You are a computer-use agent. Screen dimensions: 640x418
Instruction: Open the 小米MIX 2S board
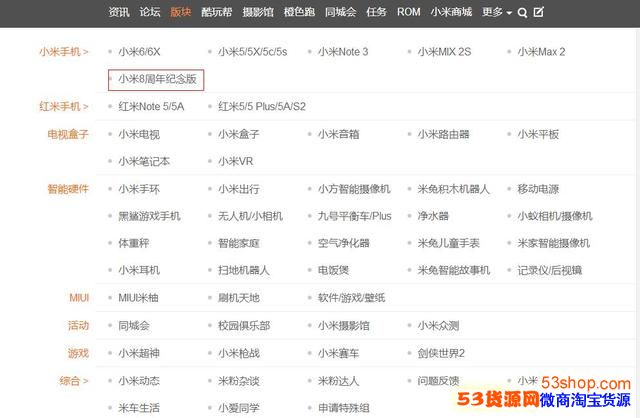pyautogui.click(x=444, y=52)
